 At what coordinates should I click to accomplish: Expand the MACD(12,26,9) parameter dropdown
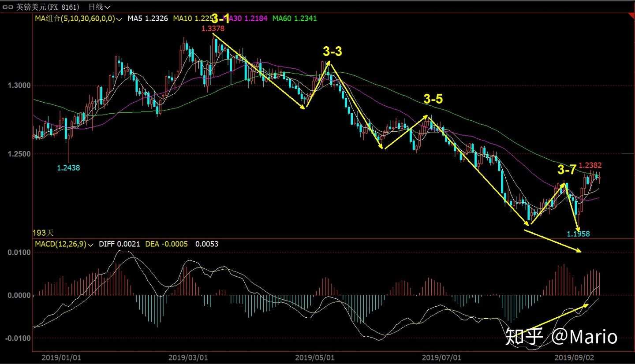click(91, 244)
